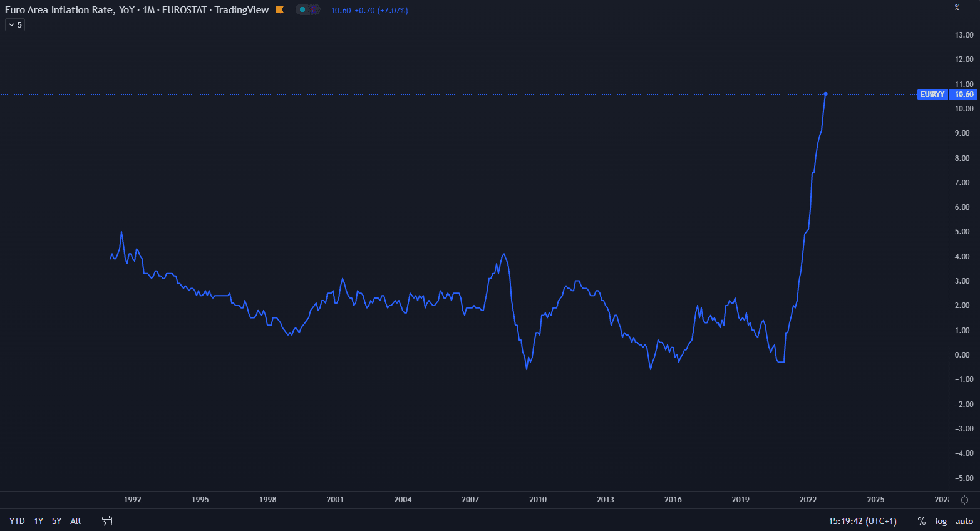Click the Euro Area Inflation Rate title
The height and width of the screenshot is (531, 980).
[137, 10]
